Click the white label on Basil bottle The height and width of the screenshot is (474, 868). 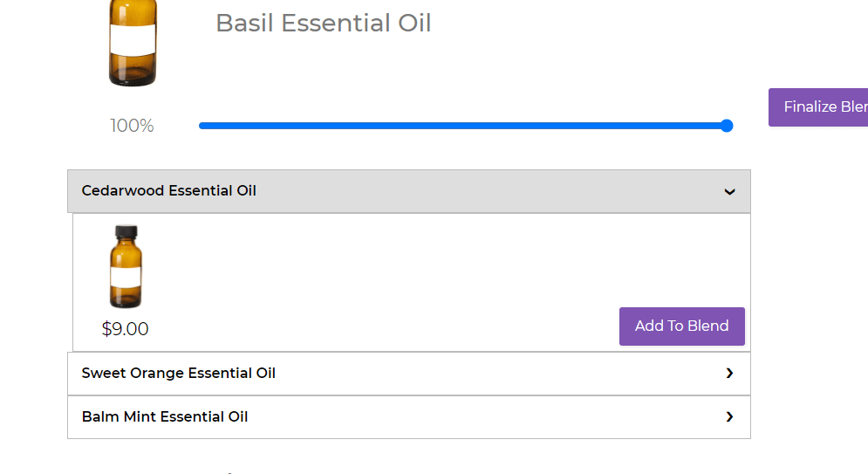133,39
